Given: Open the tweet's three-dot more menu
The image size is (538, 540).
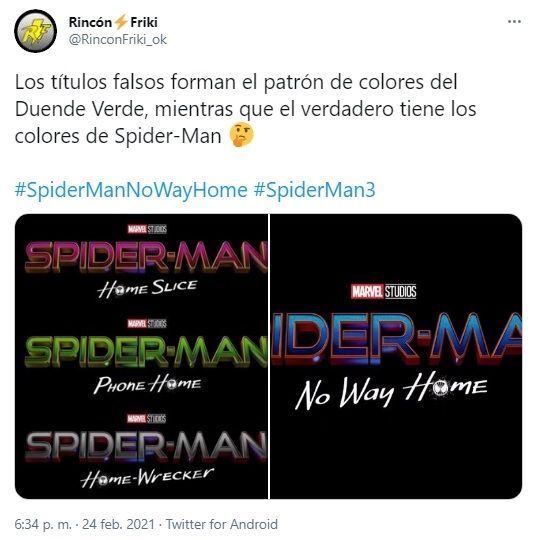Looking at the screenshot, I should point(514,22).
